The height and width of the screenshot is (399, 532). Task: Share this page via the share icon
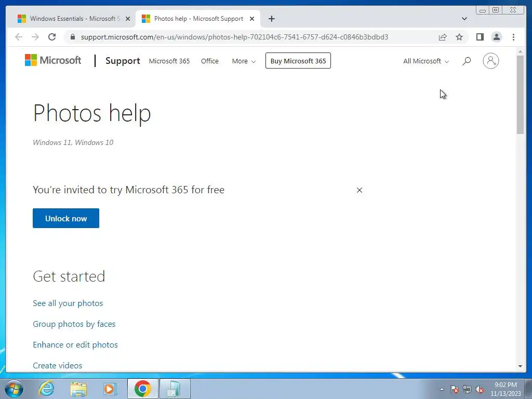coord(443,37)
